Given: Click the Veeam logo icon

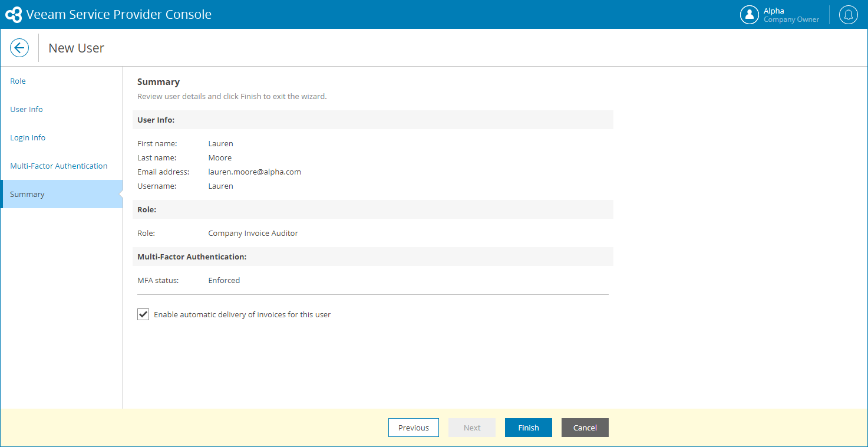Looking at the screenshot, I should point(14,15).
